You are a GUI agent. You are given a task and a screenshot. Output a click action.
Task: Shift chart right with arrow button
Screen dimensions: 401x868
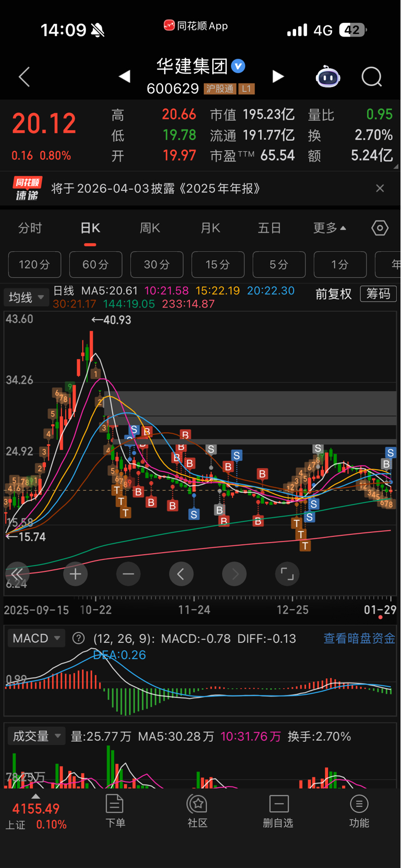pos(234,574)
